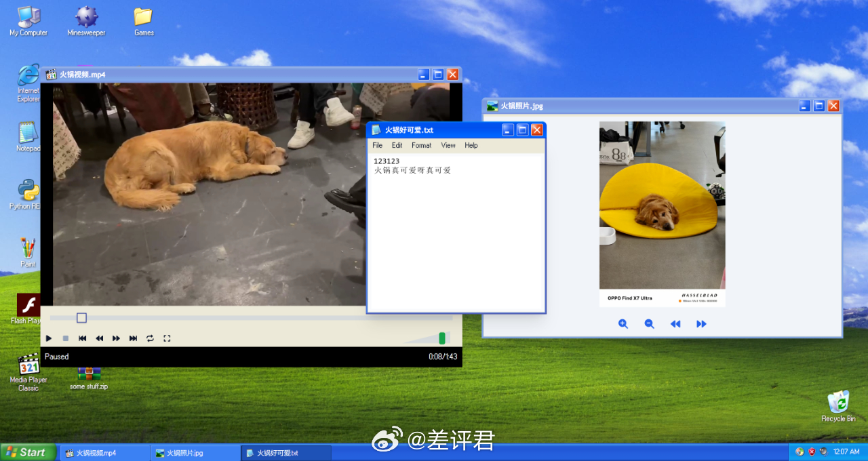Maximize the 火锅照片.jpg viewer window
868x461 pixels.
click(819, 106)
